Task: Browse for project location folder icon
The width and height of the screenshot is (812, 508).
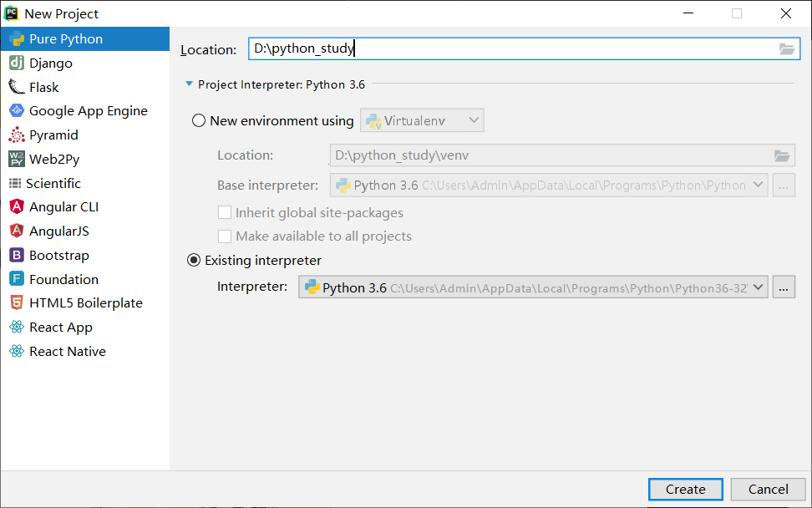Action: click(786, 49)
